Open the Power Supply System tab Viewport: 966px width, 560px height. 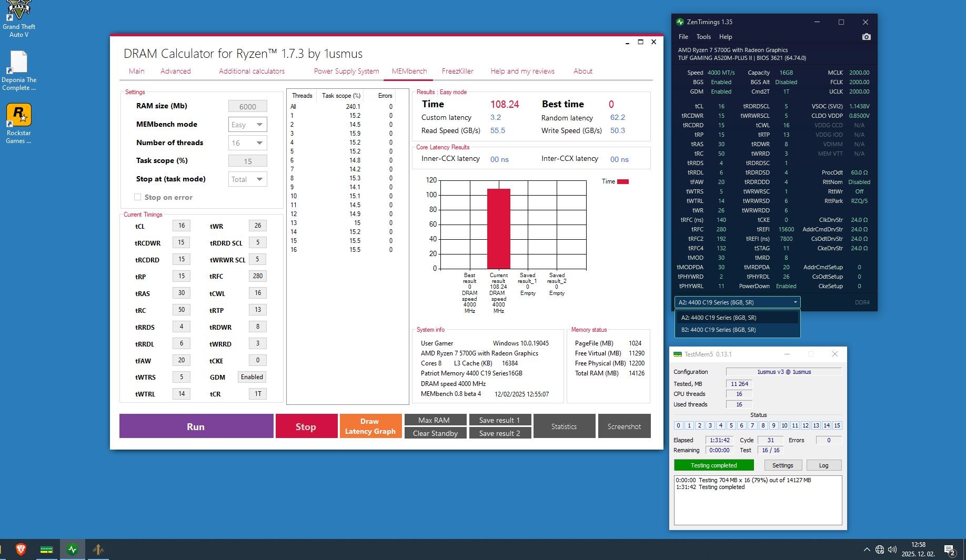pos(346,71)
